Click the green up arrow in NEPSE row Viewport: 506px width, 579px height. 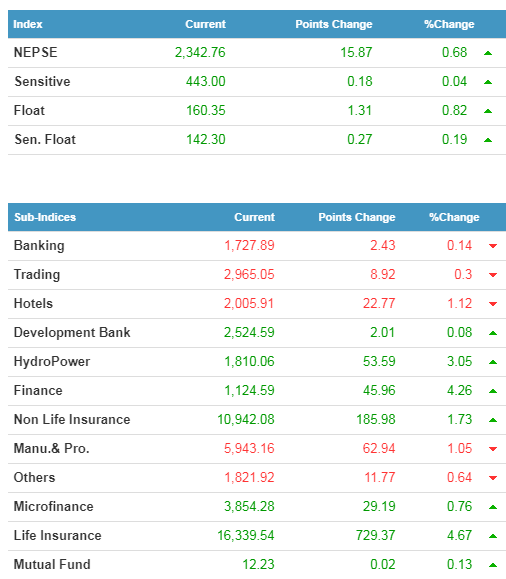coord(488,53)
